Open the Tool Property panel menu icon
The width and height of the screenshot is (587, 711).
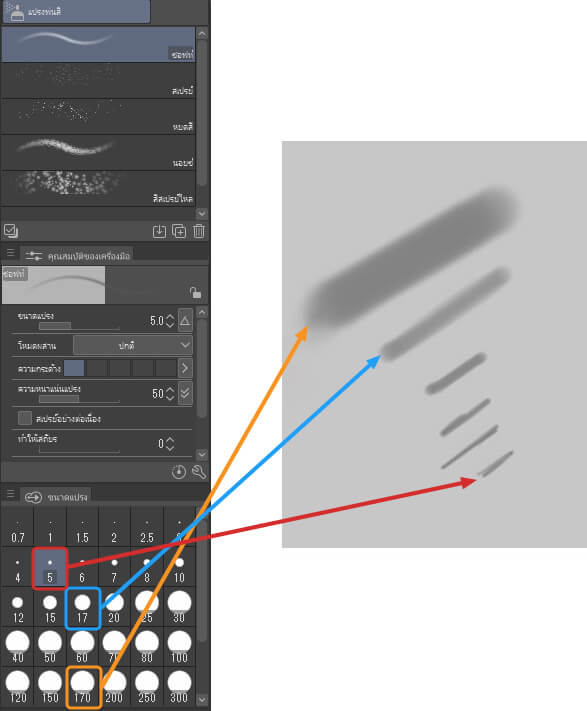pyautogui.click(x=10, y=253)
